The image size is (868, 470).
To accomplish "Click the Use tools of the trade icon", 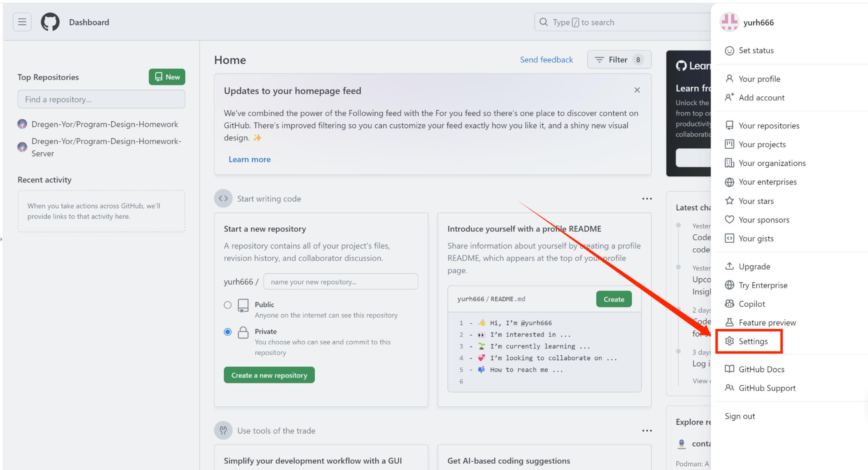I will (x=223, y=430).
